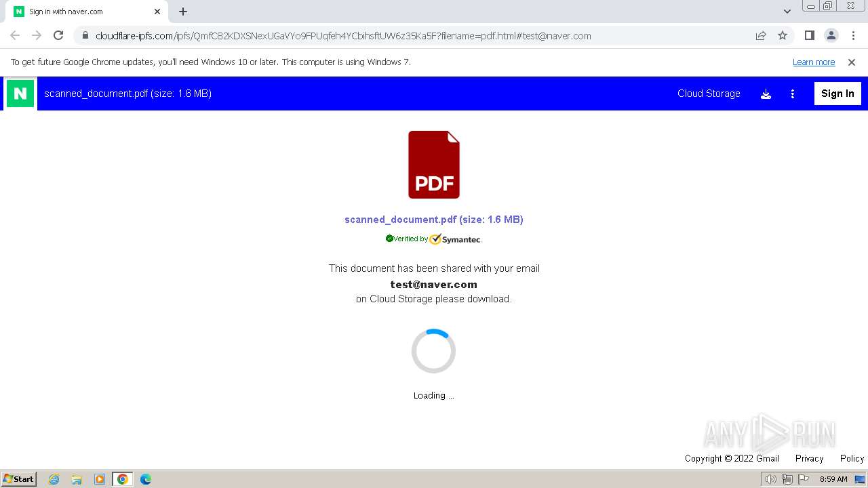Click test@naver.com email text
This screenshot has width=868, height=488.
pyautogui.click(x=434, y=285)
